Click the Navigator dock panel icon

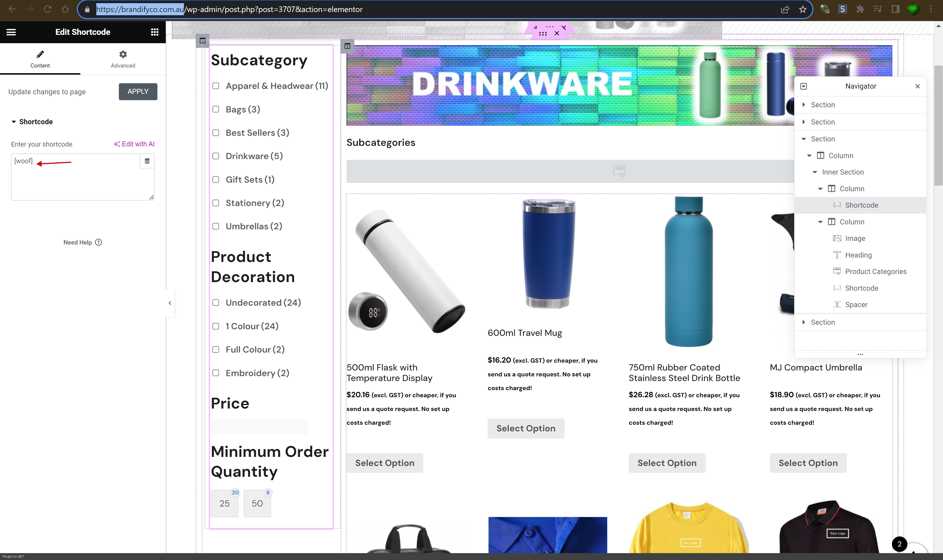coord(803,86)
